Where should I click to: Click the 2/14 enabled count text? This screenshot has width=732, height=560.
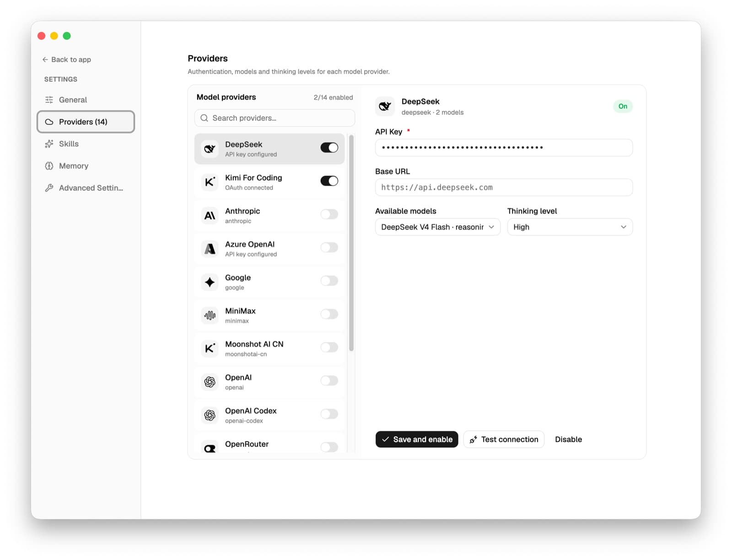(x=334, y=97)
